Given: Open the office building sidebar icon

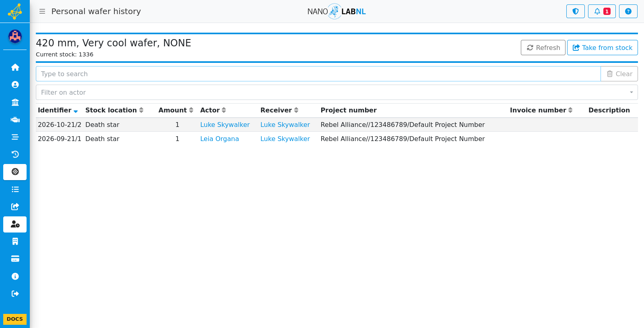Looking at the screenshot, I should pos(15,241).
